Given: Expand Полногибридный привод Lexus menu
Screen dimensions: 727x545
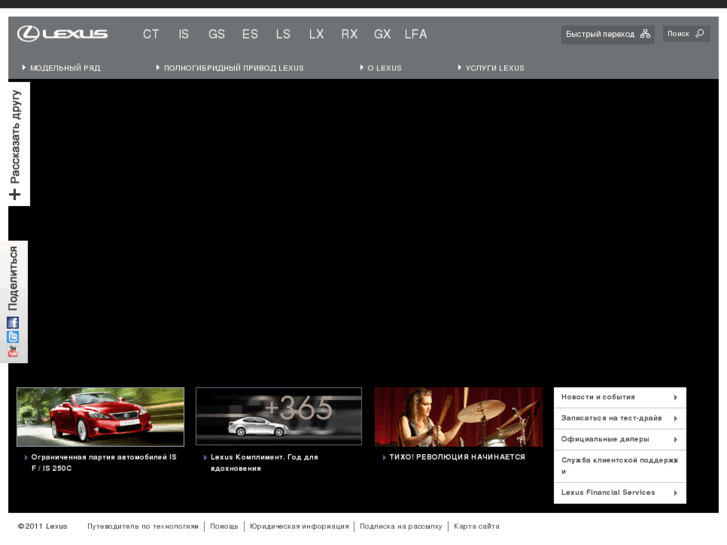Looking at the screenshot, I should tap(230, 68).
